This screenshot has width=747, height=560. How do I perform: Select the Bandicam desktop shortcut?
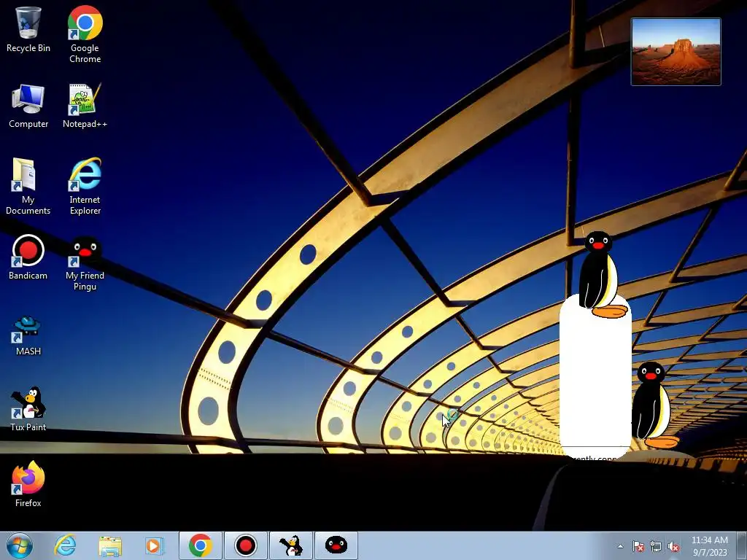point(28,257)
